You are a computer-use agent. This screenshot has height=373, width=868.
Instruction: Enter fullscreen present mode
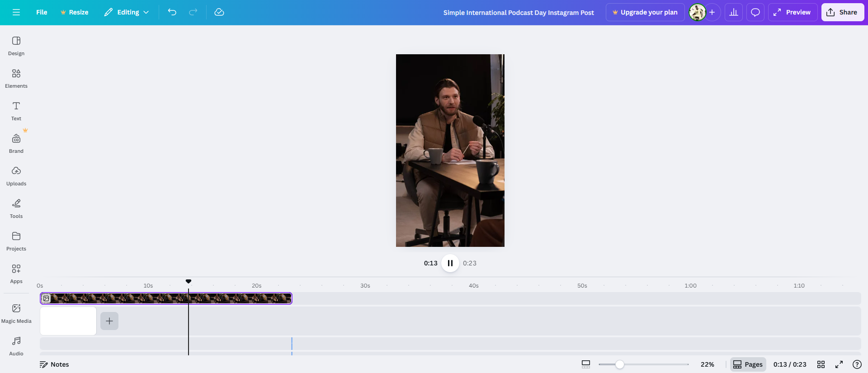point(839,364)
